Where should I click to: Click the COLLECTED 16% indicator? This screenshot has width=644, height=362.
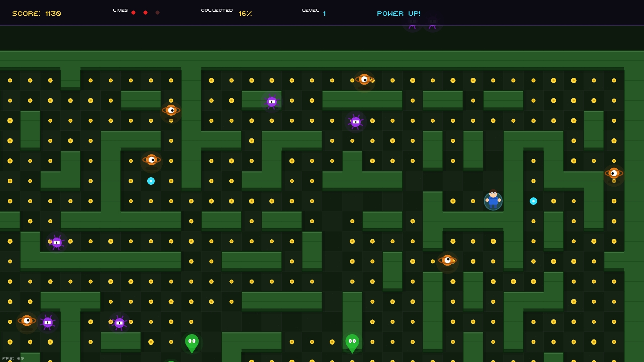click(x=226, y=12)
